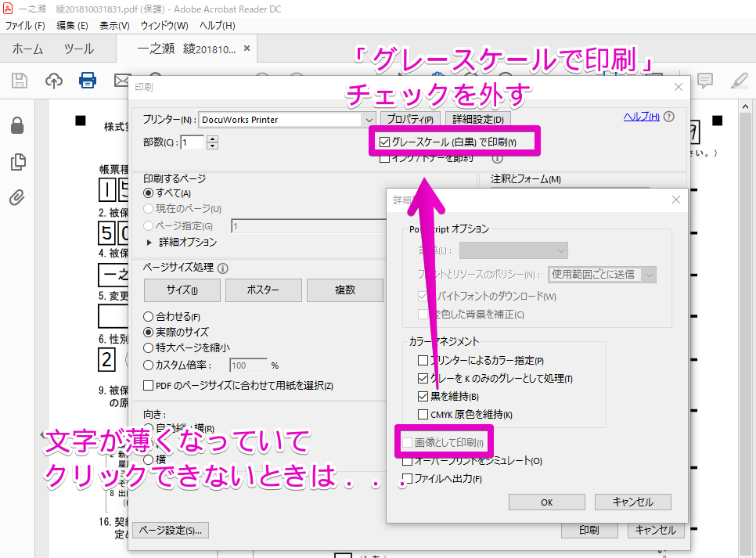Screen dimensions: 756x558
Task: Click the page size handling info icon
Action: tap(223, 268)
